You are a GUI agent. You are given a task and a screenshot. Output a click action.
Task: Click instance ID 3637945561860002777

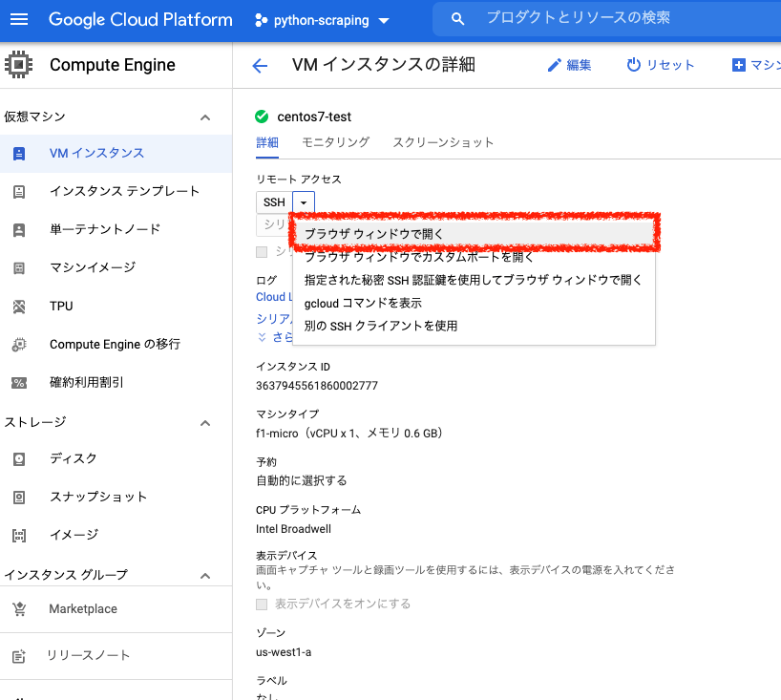pos(317,386)
